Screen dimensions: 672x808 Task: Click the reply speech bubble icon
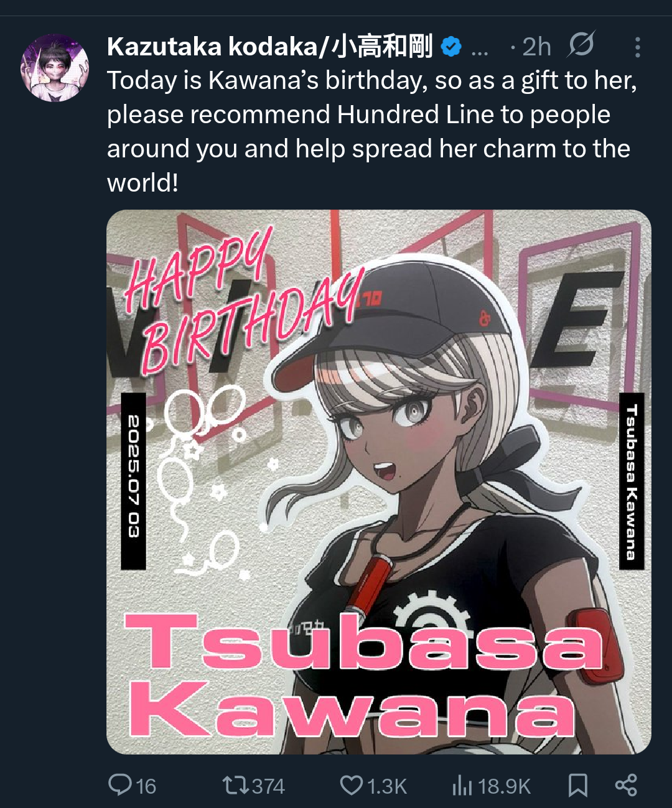(x=119, y=785)
